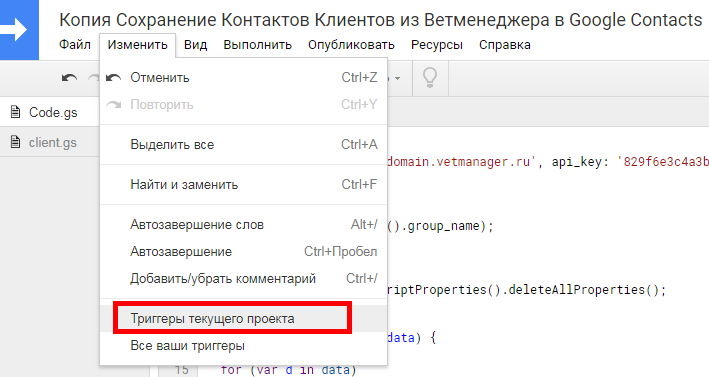Open Все ваши триггеры
This screenshot has height=377, width=709.
pyautogui.click(x=243, y=346)
